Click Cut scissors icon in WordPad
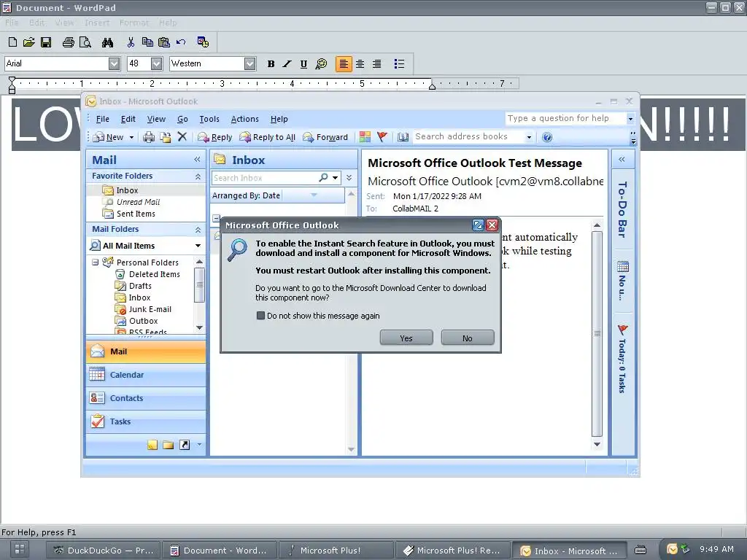747x560 pixels. coord(131,42)
